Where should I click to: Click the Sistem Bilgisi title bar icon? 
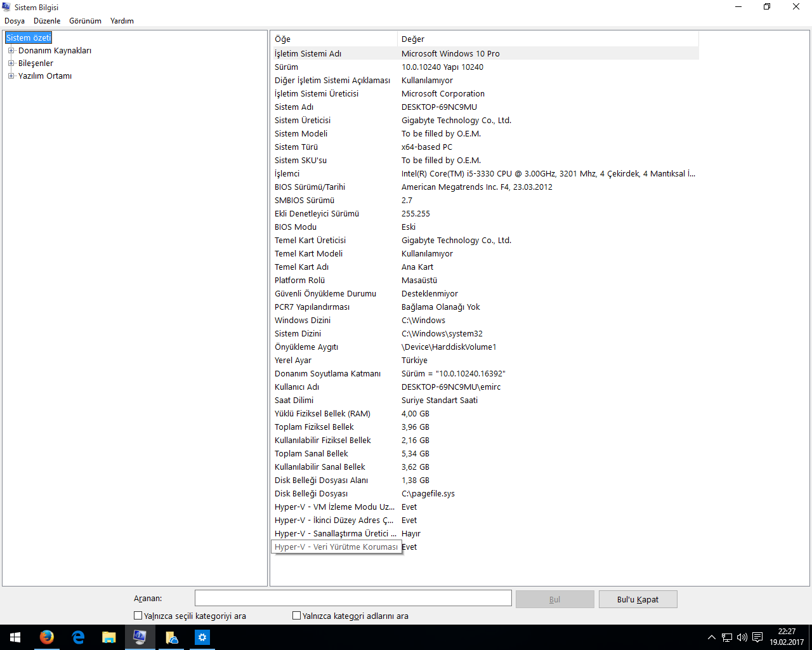click(6, 7)
